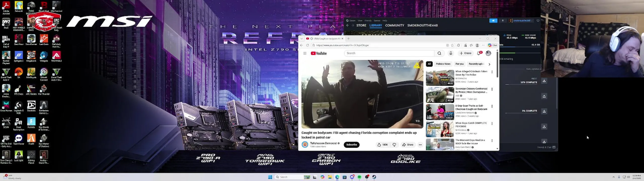The height and width of the screenshot is (181, 644).
Task: Select the 'All' filter chip
Action: pyautogui.click(x=429, y=64)
